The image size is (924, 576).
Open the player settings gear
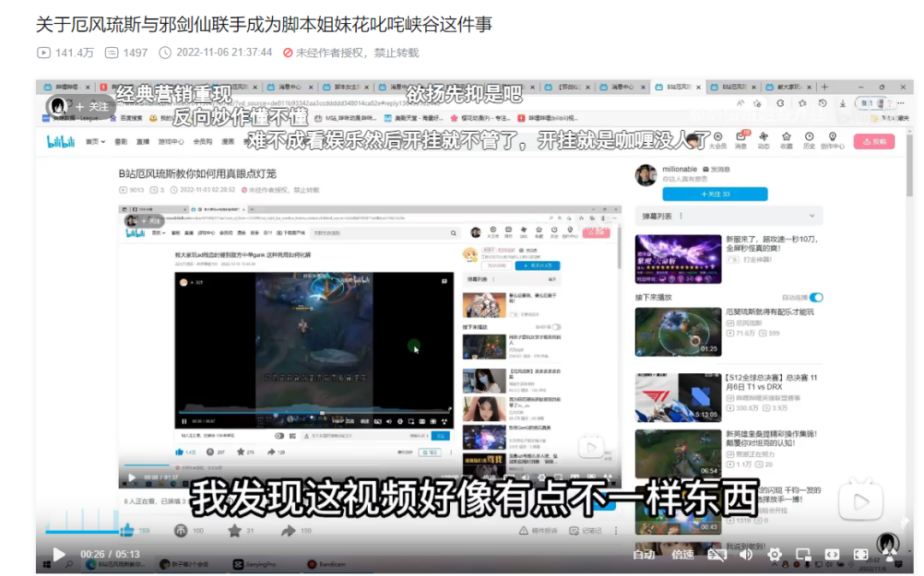pos(774,555)
